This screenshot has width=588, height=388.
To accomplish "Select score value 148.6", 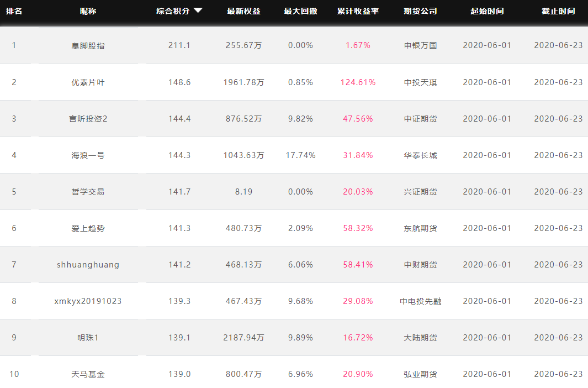I will pos(179,82).
